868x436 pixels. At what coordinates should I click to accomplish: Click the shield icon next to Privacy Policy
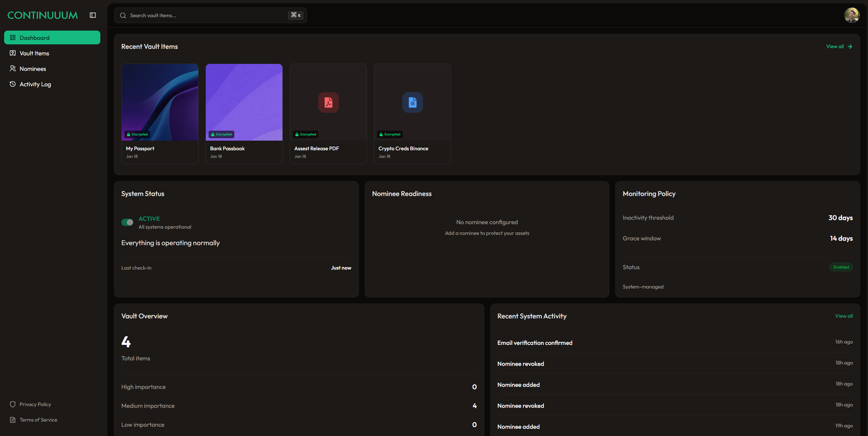click(x=13, y=404)
